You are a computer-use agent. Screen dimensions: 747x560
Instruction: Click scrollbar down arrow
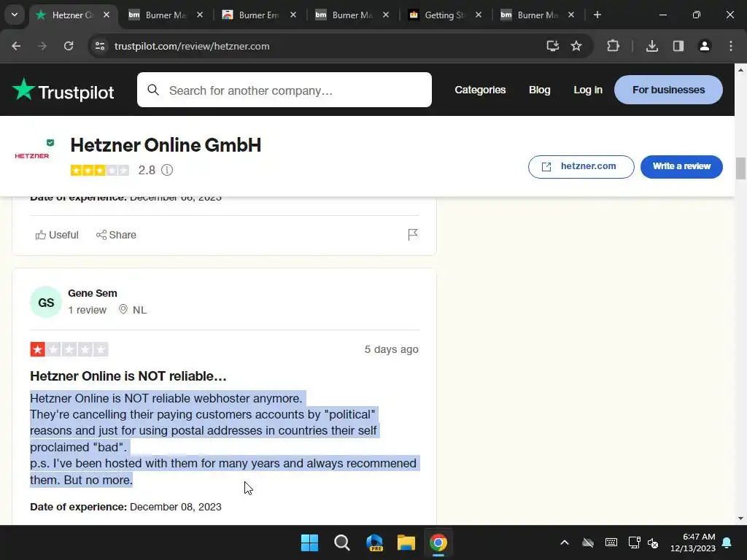coord(740,518)
